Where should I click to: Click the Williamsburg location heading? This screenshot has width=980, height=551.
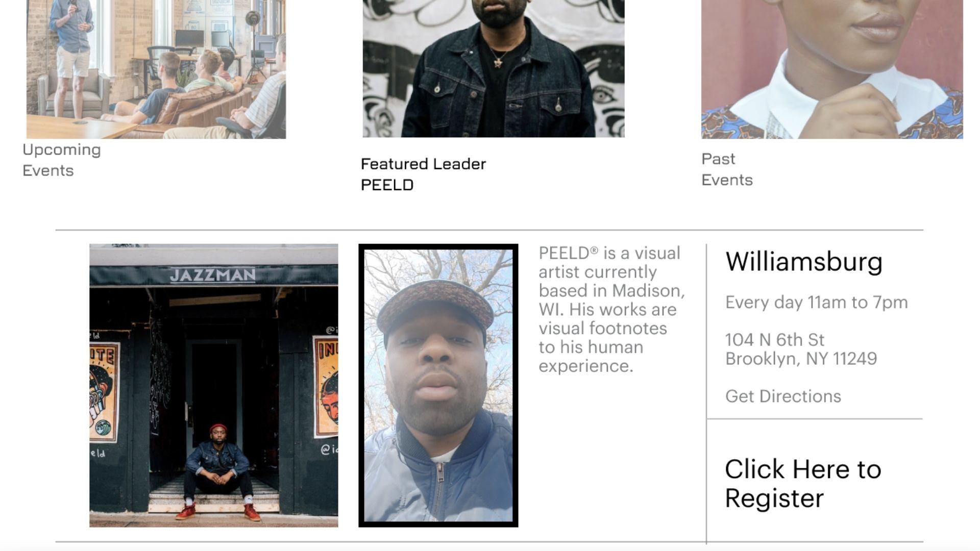804,262
